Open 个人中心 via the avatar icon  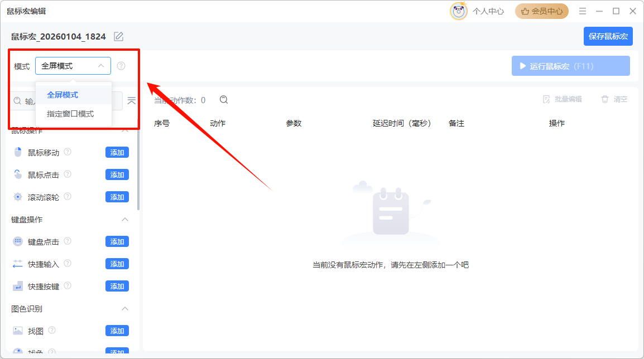point(458,11)
